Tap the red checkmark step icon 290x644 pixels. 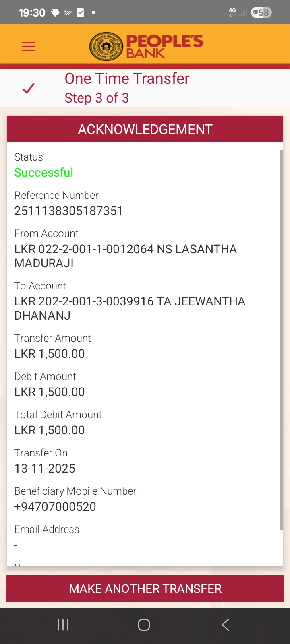click(28, 88)
